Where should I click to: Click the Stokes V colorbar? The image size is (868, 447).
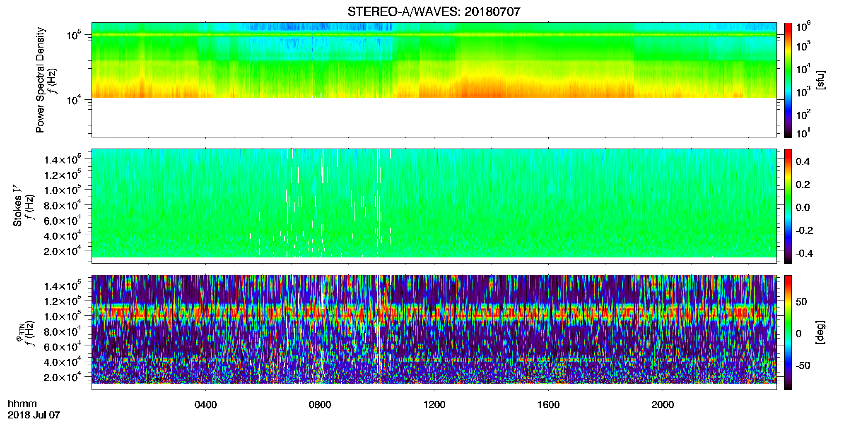(788, 206)
